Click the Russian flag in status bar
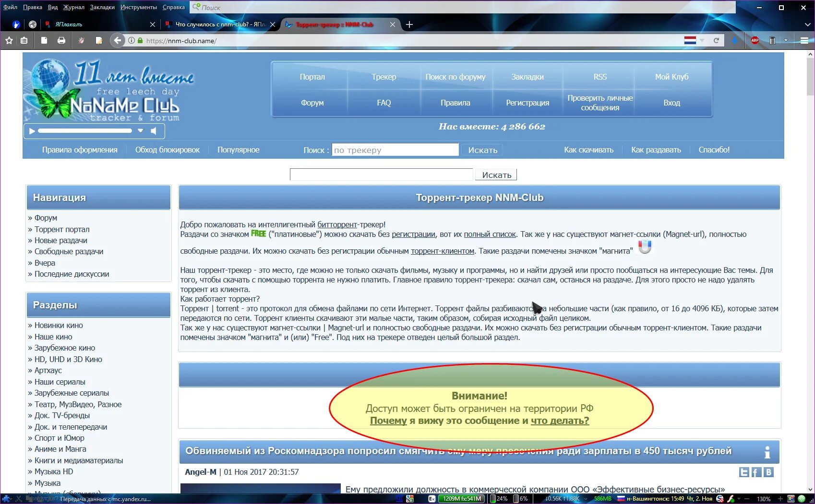Image resolution: width=815 pixels, height=504 pixels. pyautogui.click(x=621, y=499)
